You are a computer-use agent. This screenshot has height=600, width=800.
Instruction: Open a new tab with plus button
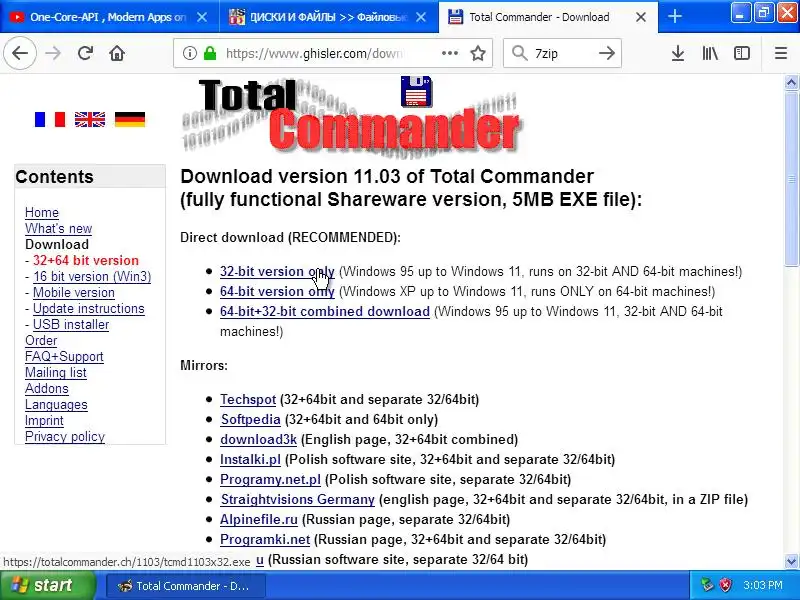(x=674, y=16)
